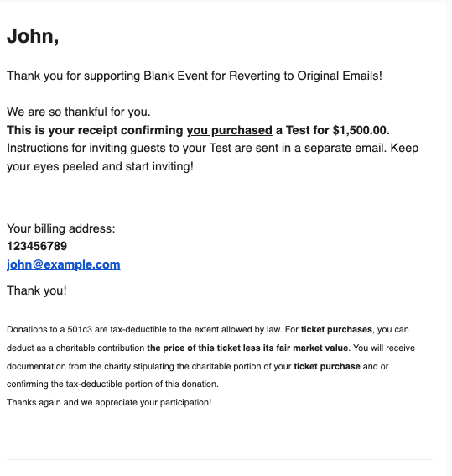Click the "Thanks again and we appreciate your participation!" line
Image resolution: width=452 pixels, height=476 pixels.
click(x=109, y=402)
